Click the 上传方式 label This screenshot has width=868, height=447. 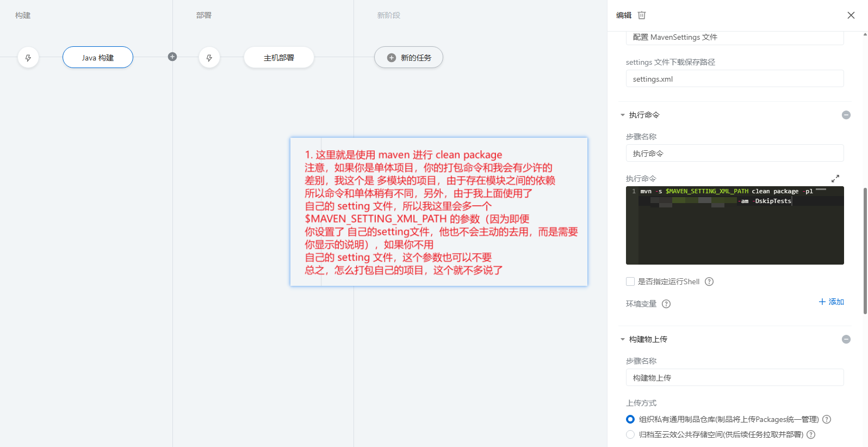641,403
